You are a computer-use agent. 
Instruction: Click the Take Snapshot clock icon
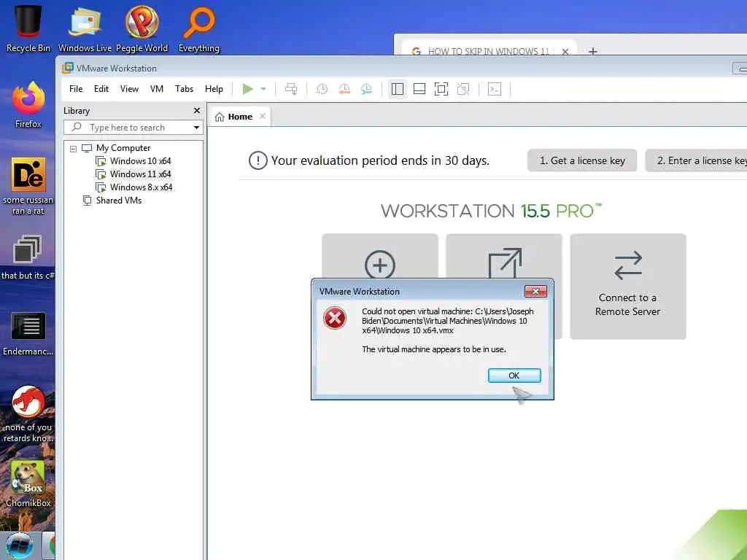322,89
